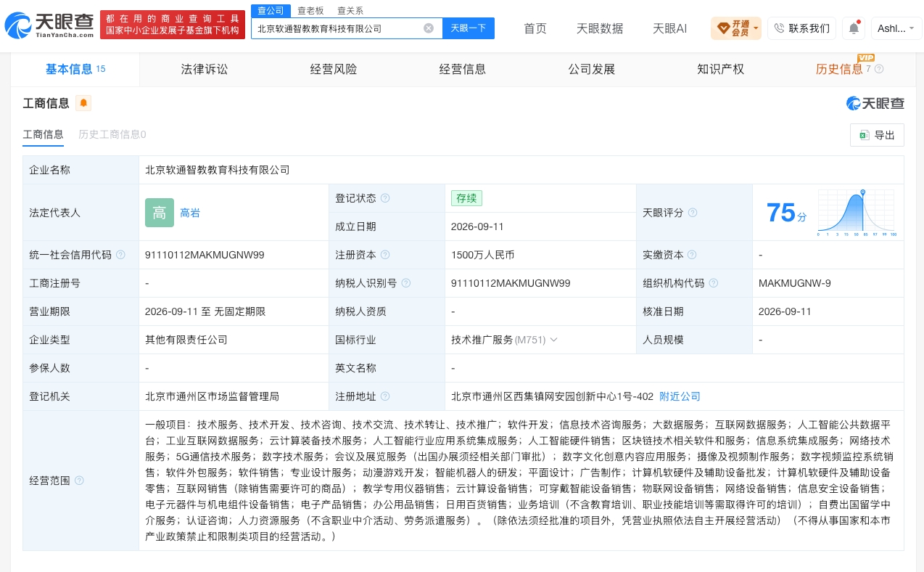Screen dimensions: 924x572
Task: Open the Ashl... account menu
Action: point(896,28)
